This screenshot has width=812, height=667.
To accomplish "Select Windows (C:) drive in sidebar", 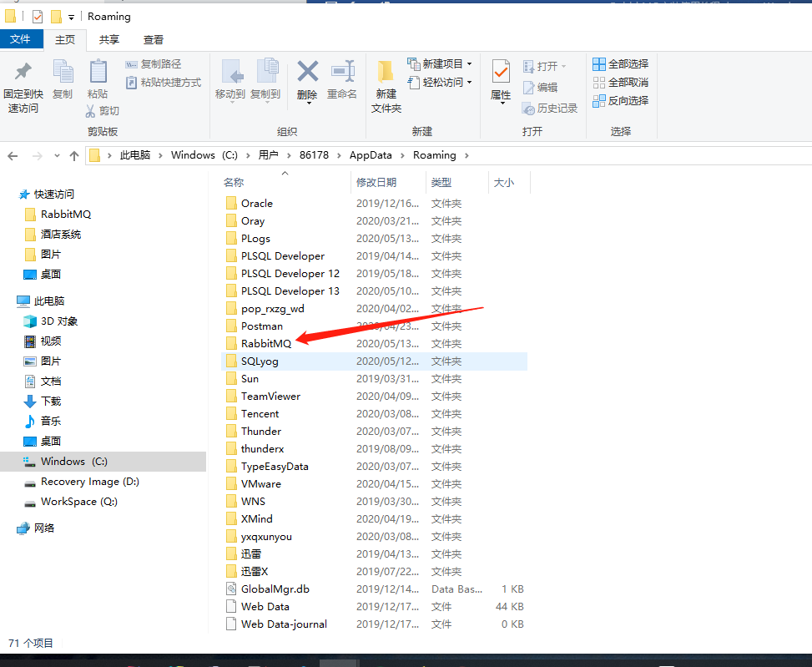I will click(103, 462).
